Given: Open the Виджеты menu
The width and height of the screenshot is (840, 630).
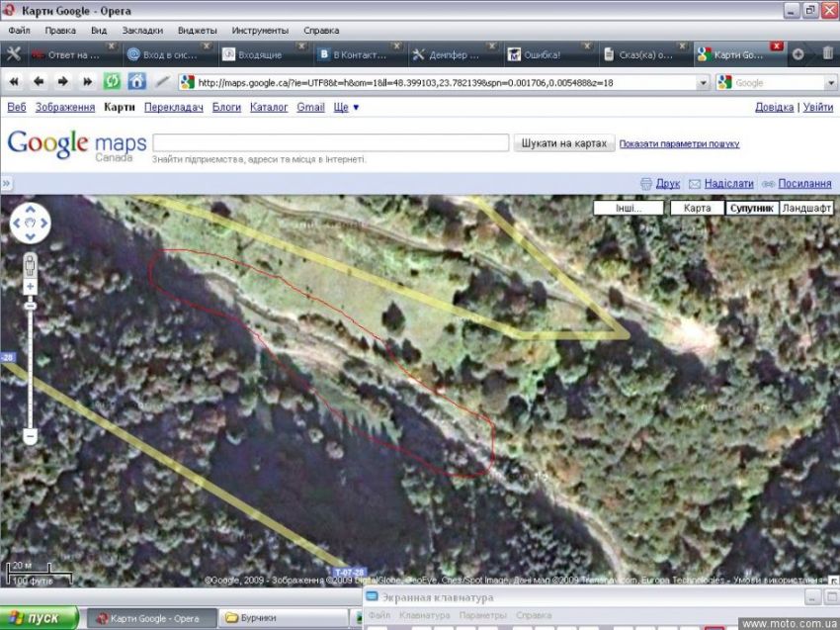Looking at the screenshot, I should coord(197,31).
